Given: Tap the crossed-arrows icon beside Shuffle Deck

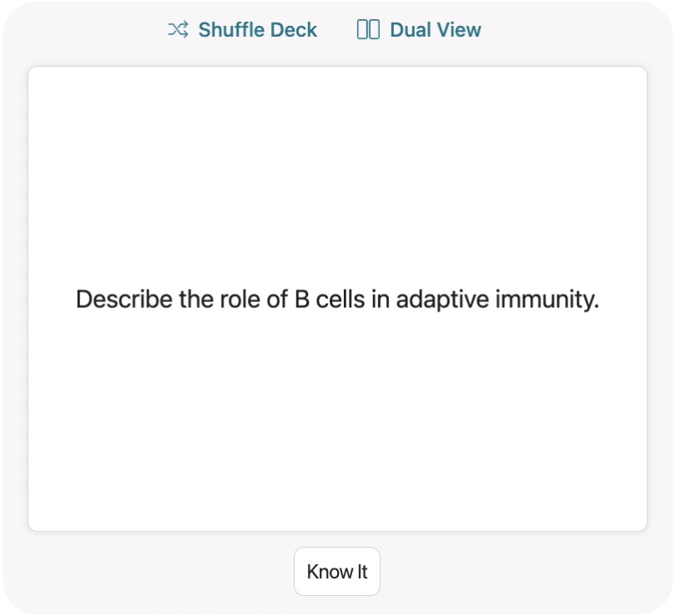Looking at the screenshot, I should click(x=177, y=30).
